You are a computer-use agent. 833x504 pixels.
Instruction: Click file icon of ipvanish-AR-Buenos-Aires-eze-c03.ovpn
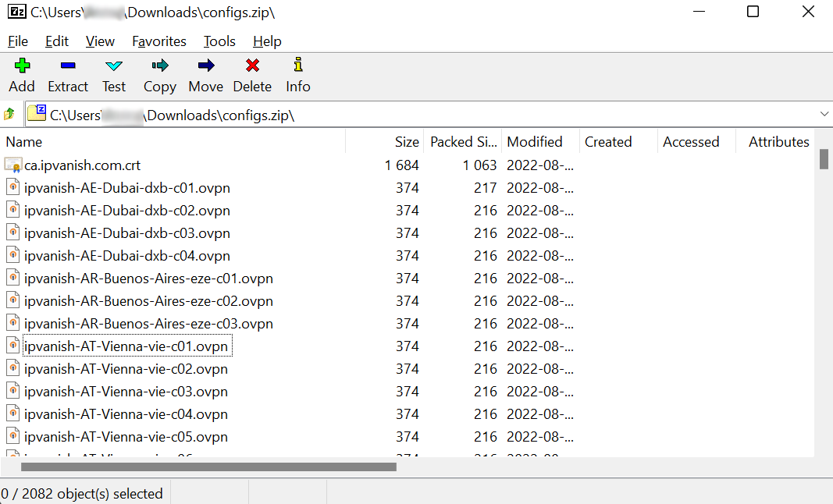click(x=13, y=323)
